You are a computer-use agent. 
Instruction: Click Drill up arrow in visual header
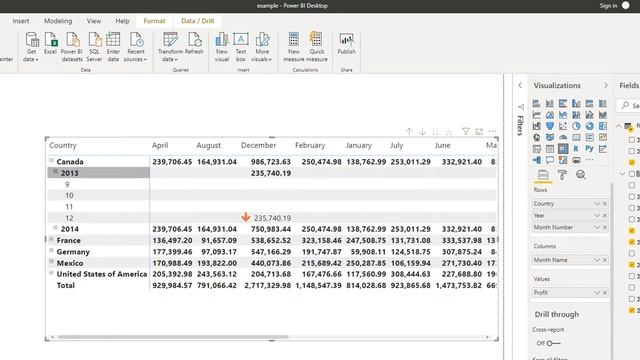[409, 131]
